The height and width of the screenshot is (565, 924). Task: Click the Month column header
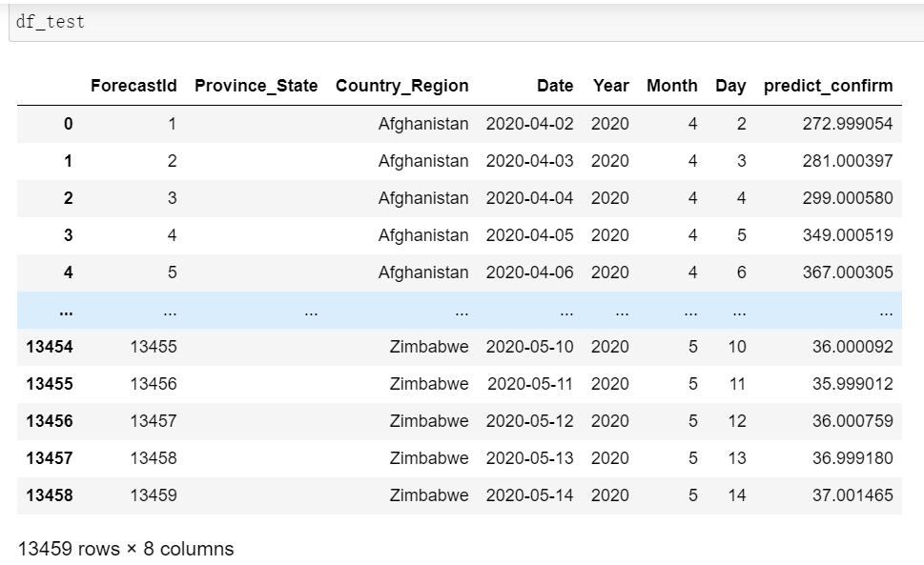[671, 86]
